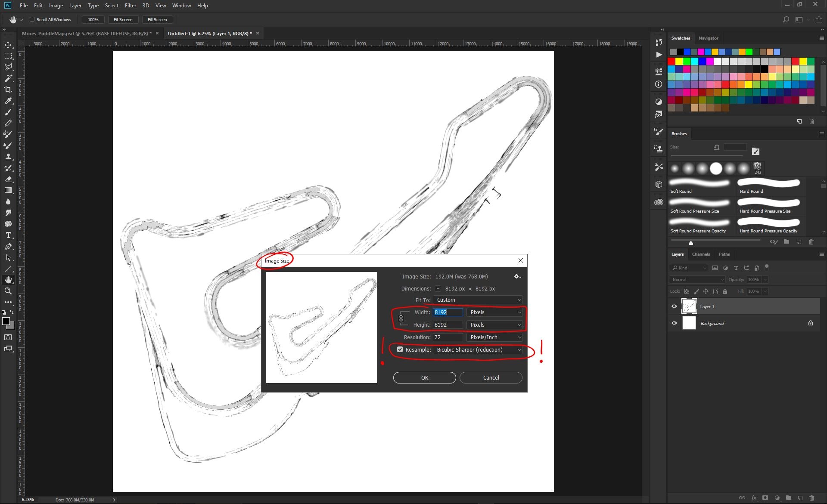Open the Filter menu

pos(131,6)
